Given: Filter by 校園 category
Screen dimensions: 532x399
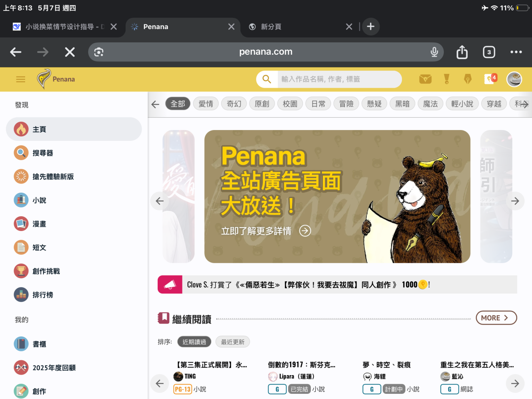Looking at the screenshot, I should tap(290, 104).
